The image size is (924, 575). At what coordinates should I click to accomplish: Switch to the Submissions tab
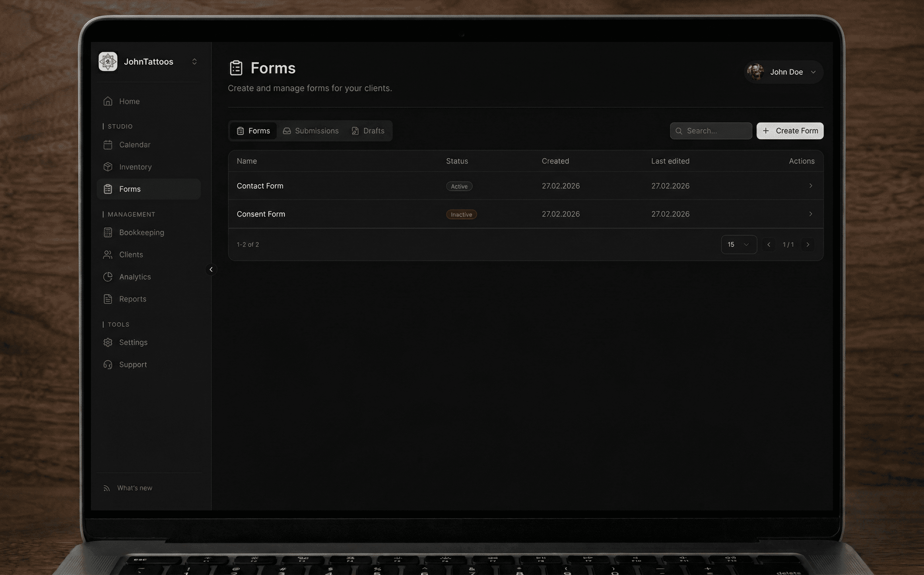point(311,131)
